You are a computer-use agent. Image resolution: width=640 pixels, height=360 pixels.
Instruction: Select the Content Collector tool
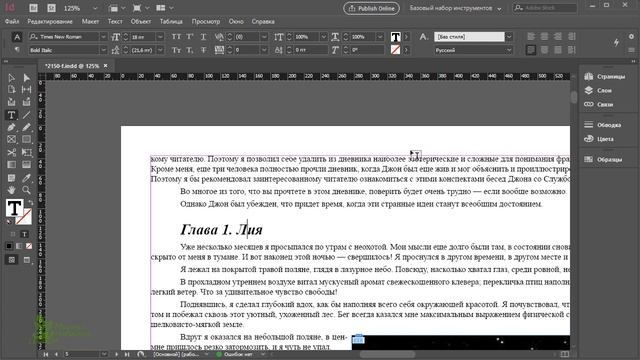coord(11,102)
